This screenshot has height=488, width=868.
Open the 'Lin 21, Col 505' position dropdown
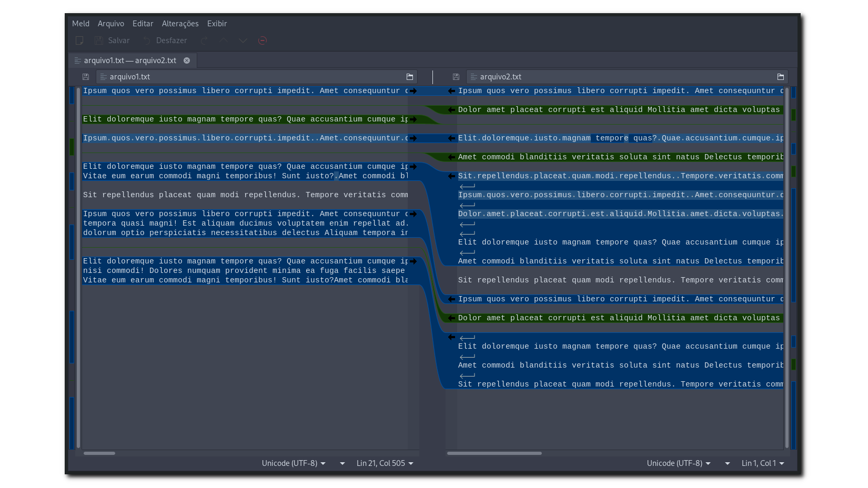(x=385, y=463)
